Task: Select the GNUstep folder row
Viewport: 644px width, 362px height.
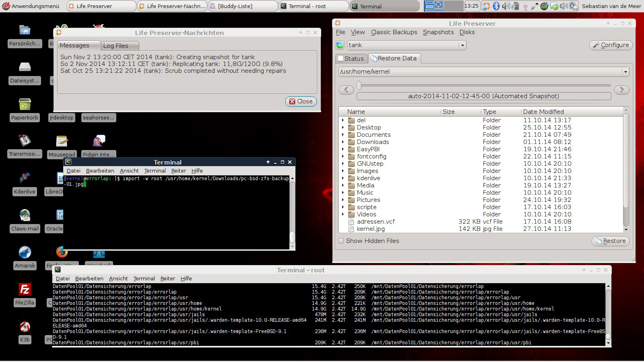Action: pos(481,164)
